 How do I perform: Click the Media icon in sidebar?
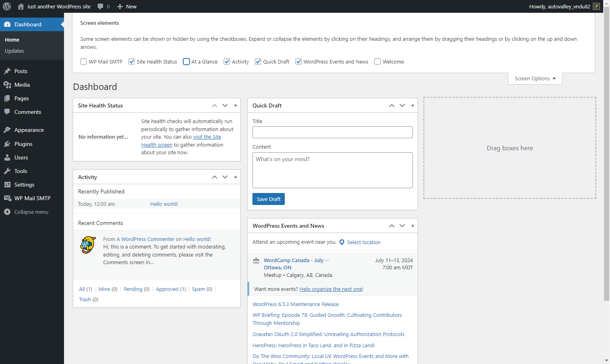pos(7,85)
